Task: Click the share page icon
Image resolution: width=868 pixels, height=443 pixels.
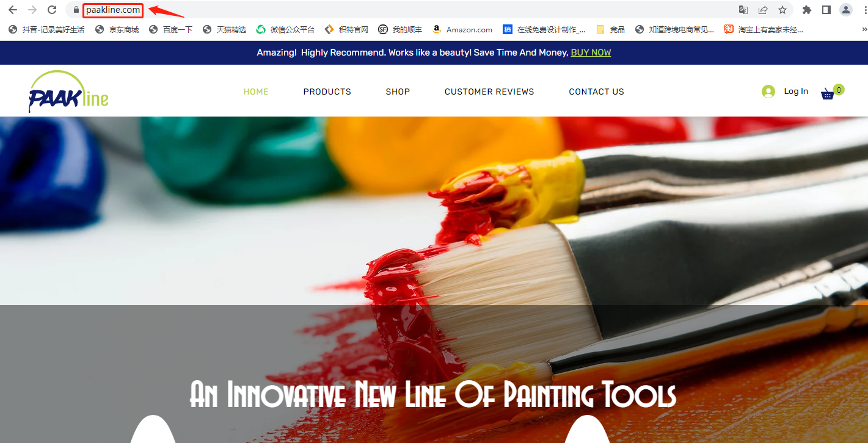Action: (763, 10)
